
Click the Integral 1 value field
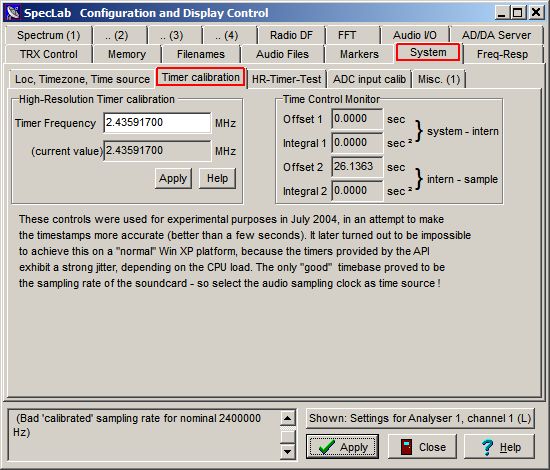pyautogui.click(x=357, y=143)
